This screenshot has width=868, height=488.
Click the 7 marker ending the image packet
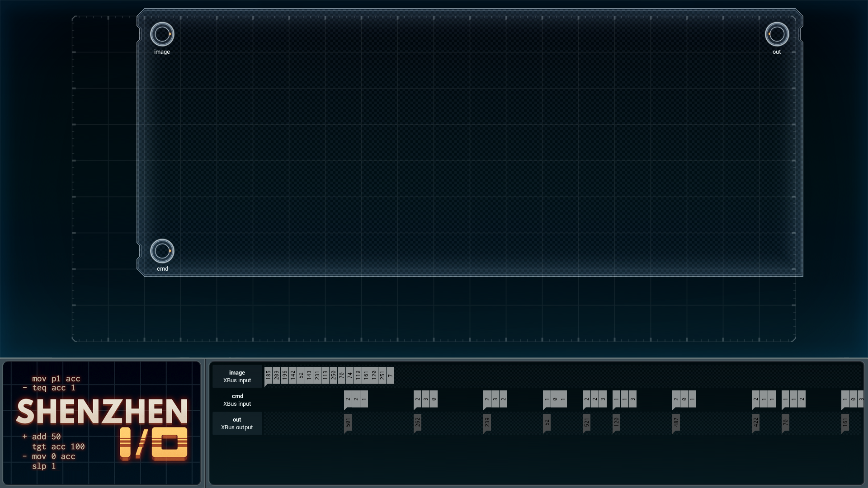(x=390, y=375)
